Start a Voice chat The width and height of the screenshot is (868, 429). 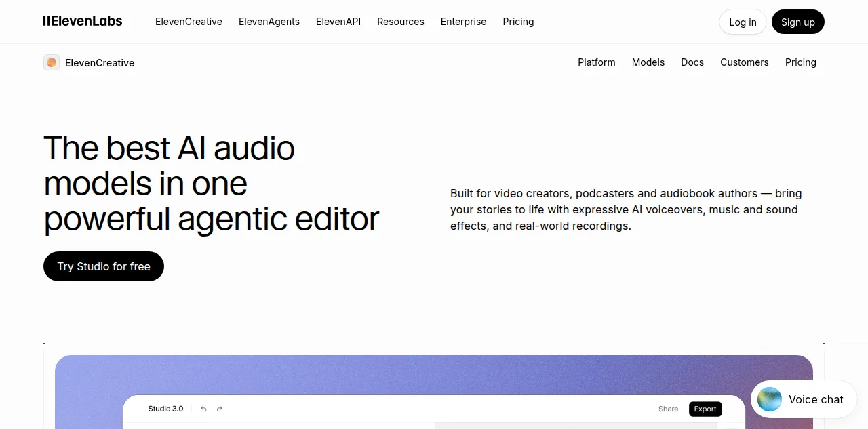click(804, 399)
